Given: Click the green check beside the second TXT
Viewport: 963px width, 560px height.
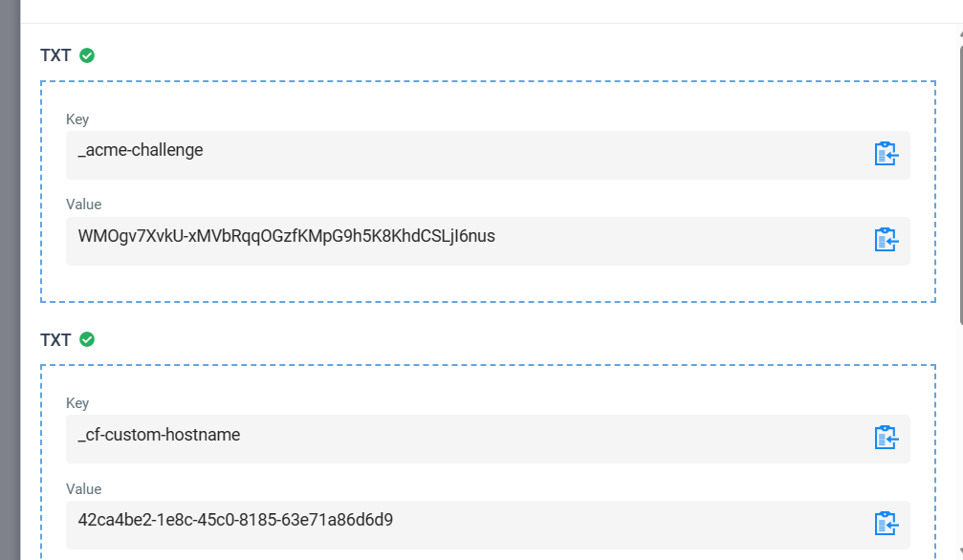Looking at the screenshot, I should pos(87,339).
